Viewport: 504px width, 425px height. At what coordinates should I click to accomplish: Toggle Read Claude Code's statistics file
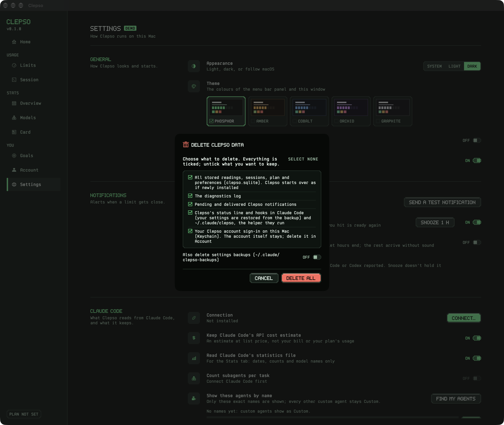(477, 358)
